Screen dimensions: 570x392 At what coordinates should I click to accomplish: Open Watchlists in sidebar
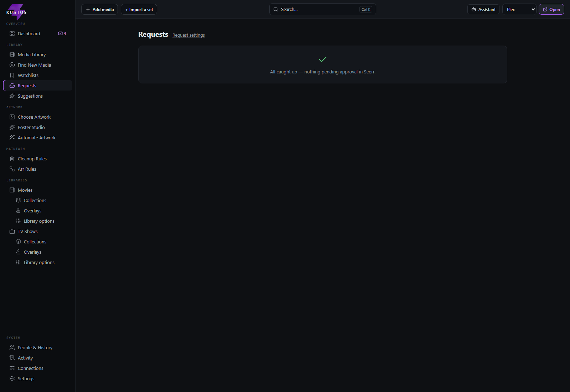coord(38,75)
